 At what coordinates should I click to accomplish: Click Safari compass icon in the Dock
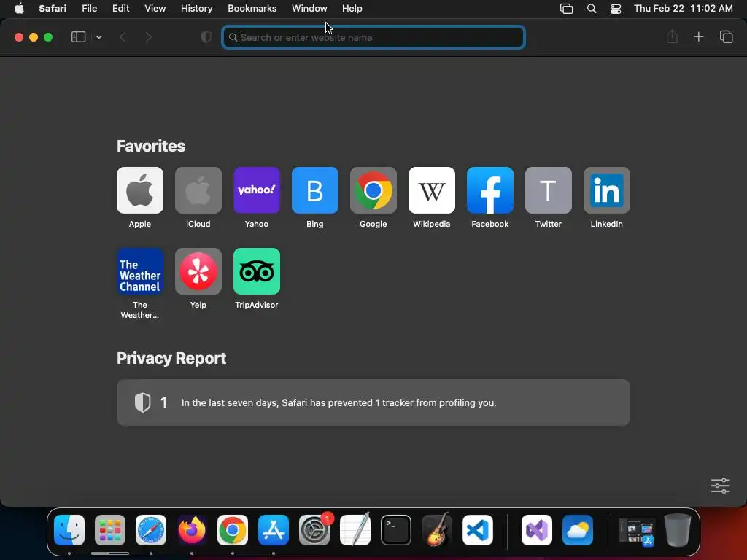point(151,530)
